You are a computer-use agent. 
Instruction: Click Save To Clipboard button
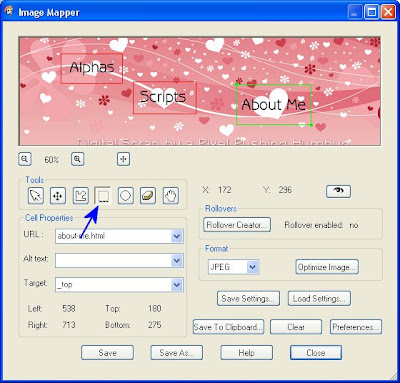pyautogui.click(x=229, y=327)
